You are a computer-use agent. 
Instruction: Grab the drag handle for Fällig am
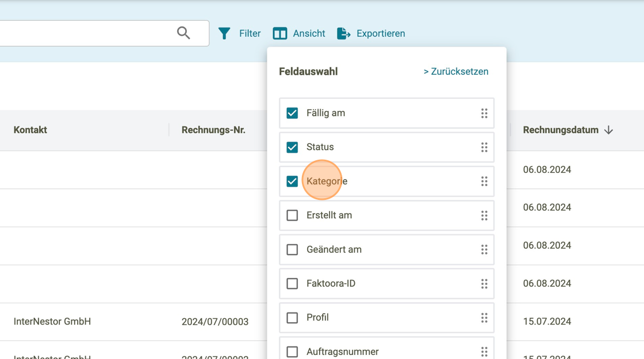coord(484,113)
